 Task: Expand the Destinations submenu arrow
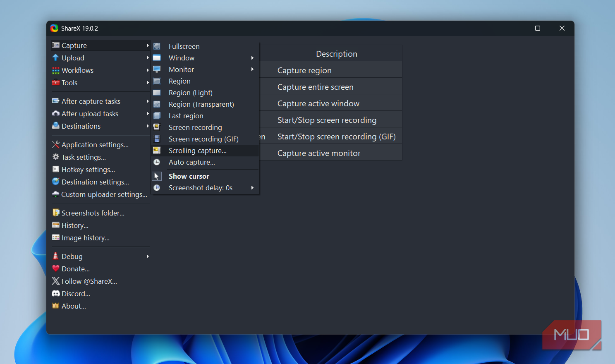pyautogui.click(x=147, y=126)
